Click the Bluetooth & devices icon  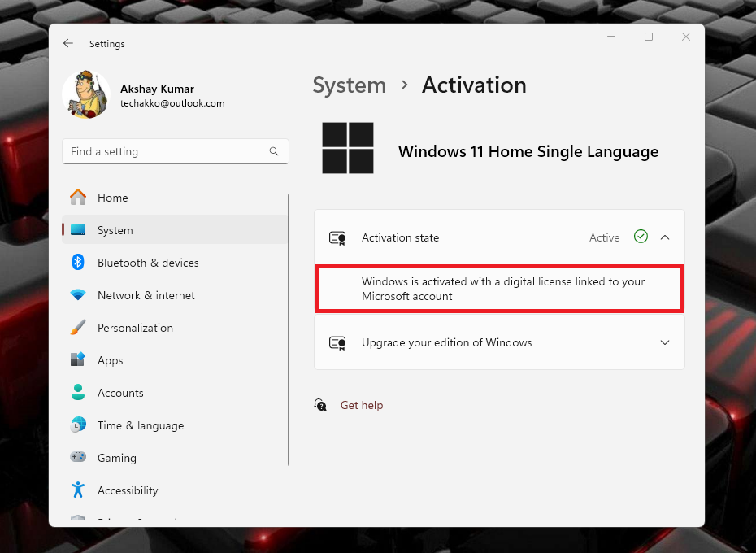(x=78, y=263)
